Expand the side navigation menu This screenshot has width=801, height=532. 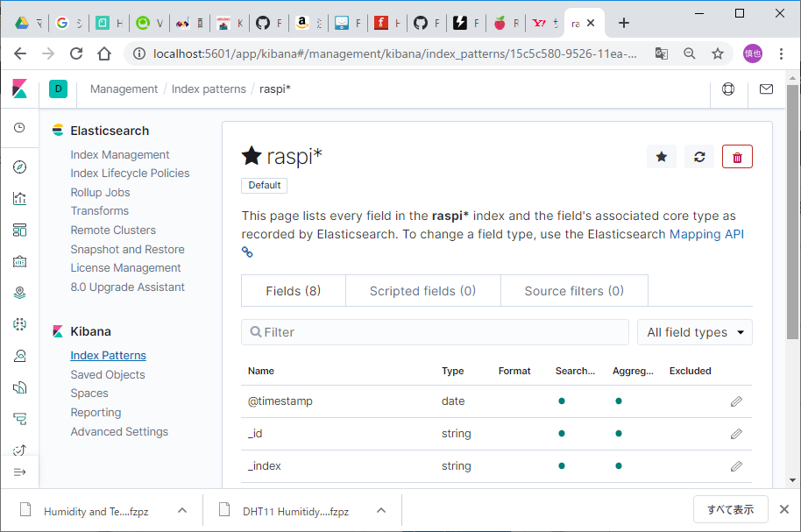tap(19, 472)
